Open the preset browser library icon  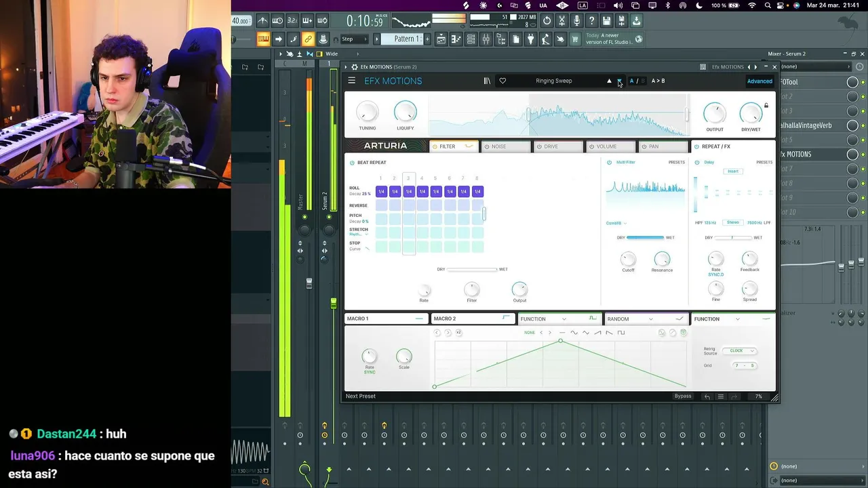[x=487, y=81]
